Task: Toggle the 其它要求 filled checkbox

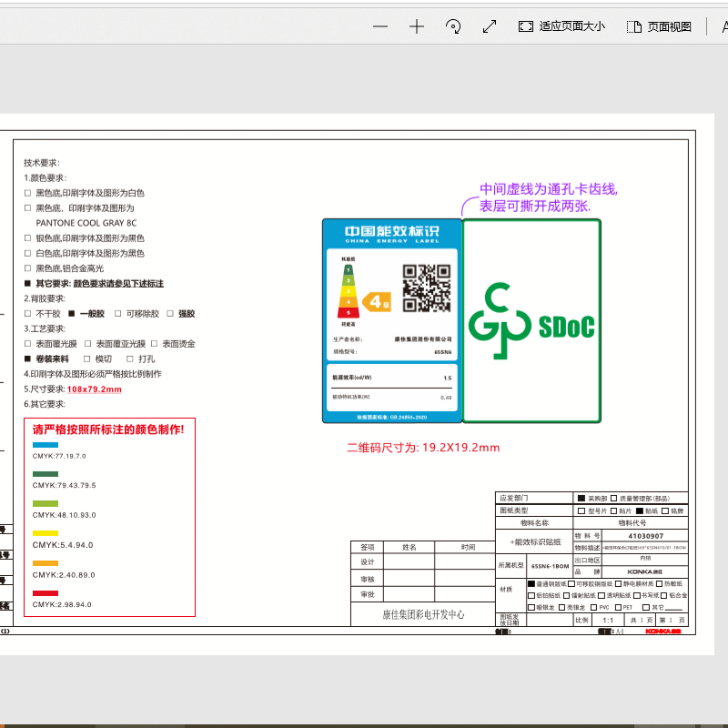Action: pos(27,284)
